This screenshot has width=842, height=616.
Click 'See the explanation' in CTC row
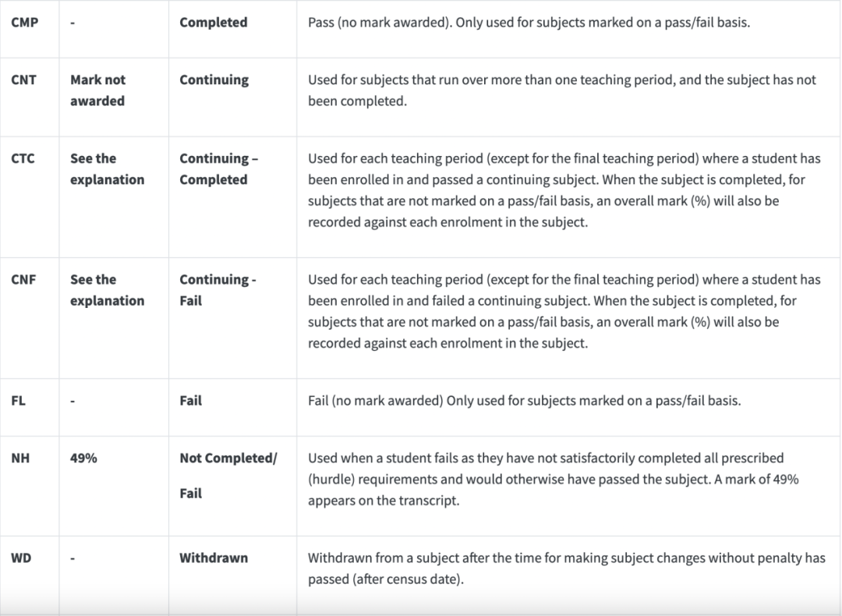coord(108,169)
